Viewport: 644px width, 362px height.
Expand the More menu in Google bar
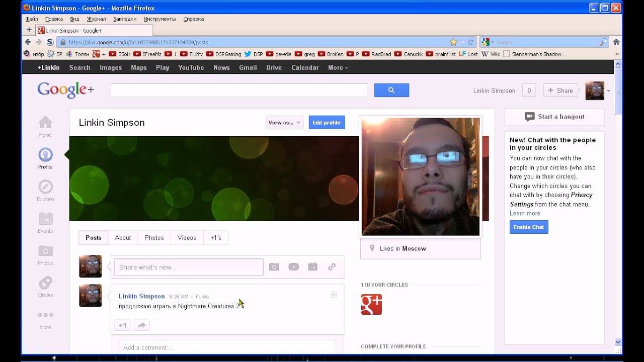tap(338, 67)
